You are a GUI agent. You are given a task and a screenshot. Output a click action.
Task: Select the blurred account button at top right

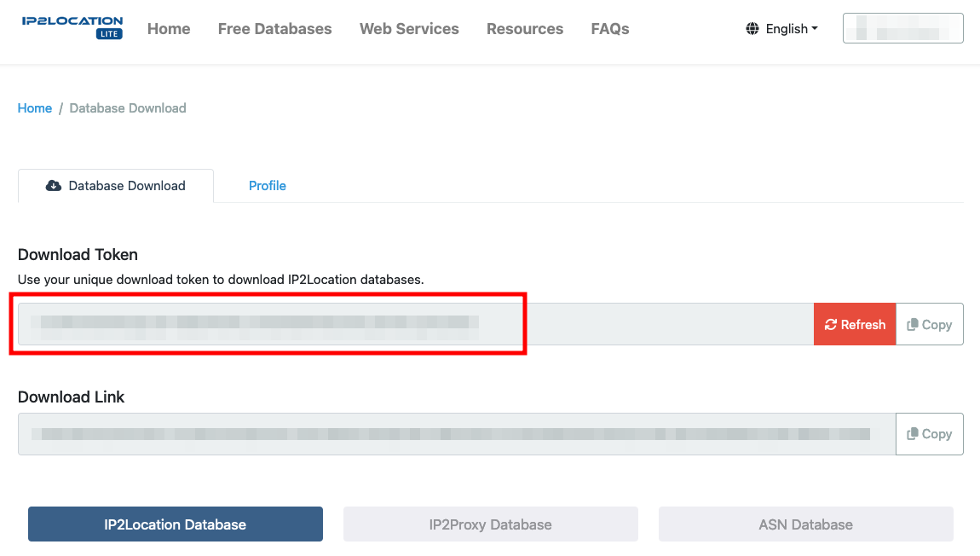pos(902,28)
